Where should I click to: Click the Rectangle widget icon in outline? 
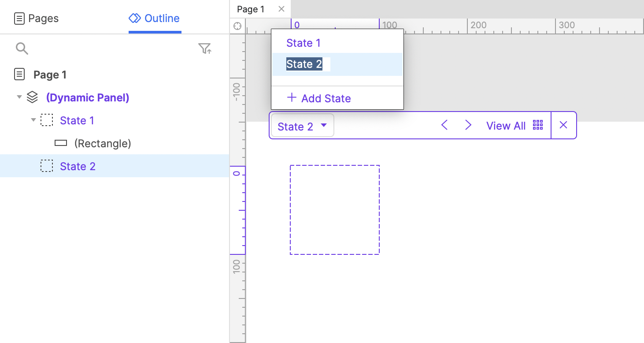tap(61, 143)
